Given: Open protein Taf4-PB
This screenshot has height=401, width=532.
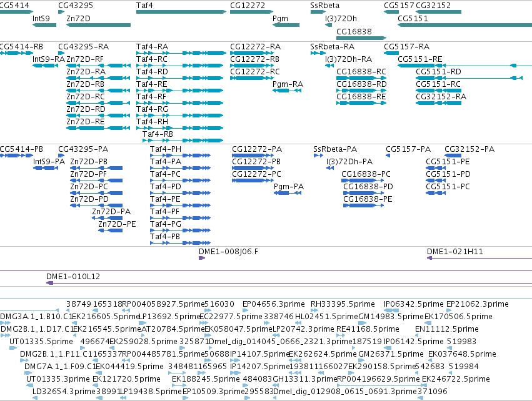Looking at the screenshot, I should tap(180, 243).
